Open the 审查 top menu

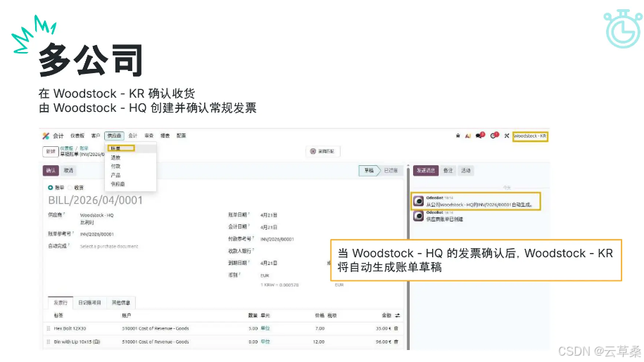(149, 136)
